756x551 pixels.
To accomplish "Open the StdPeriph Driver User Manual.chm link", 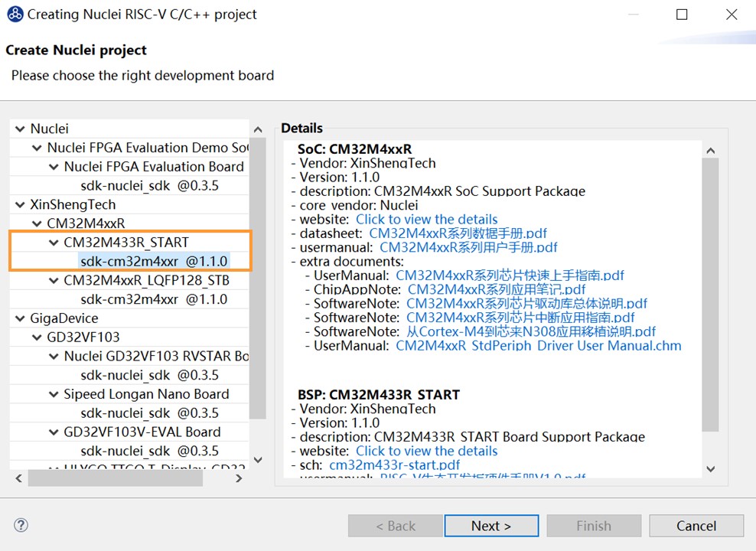I will coord(539,346).
